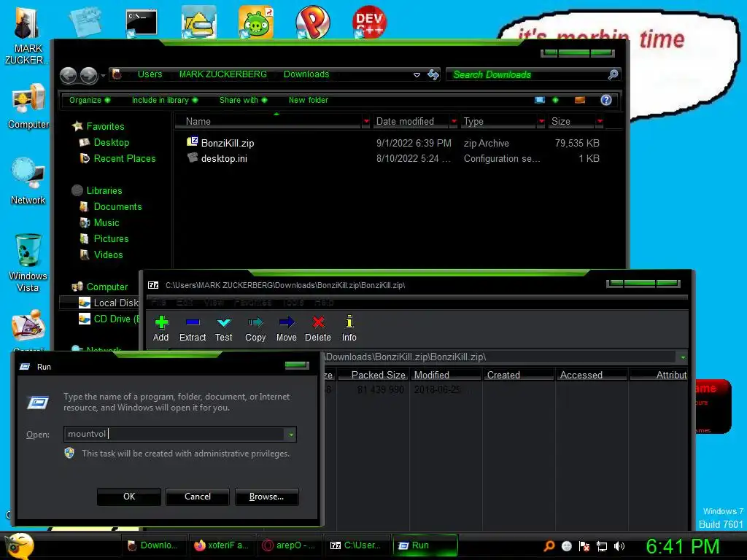747x560 pixels.
Task: Click the network tray icon
Action: coord(602,546)
